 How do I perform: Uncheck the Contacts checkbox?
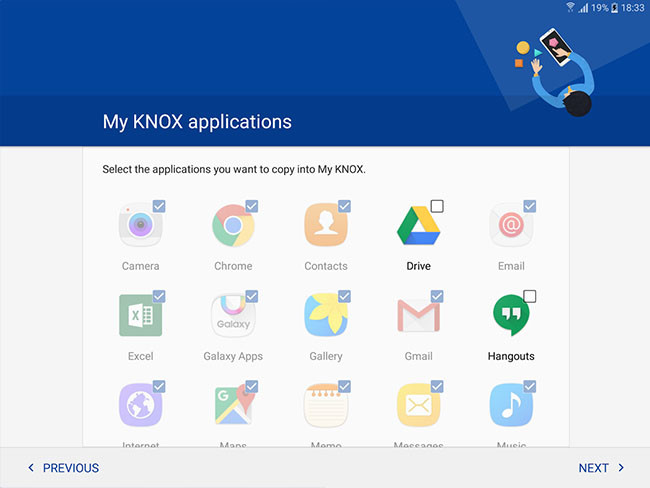[x=344, y=206]
